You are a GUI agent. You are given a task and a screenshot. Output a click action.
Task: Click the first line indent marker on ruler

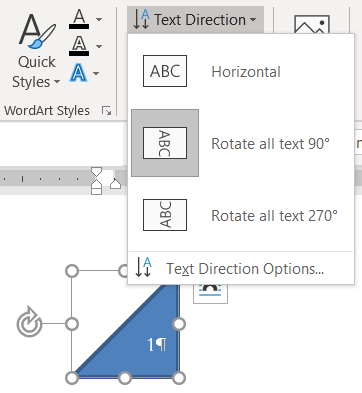click(x=96, y=172)
